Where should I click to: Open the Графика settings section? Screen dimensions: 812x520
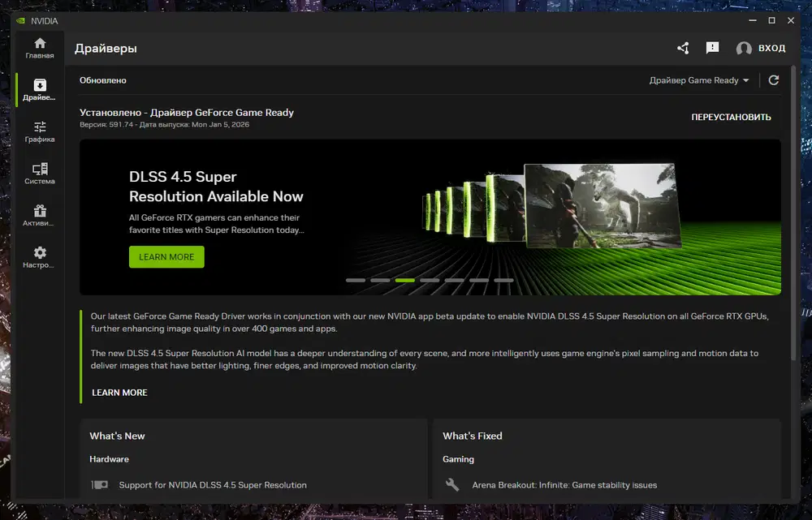coord(40,132)
